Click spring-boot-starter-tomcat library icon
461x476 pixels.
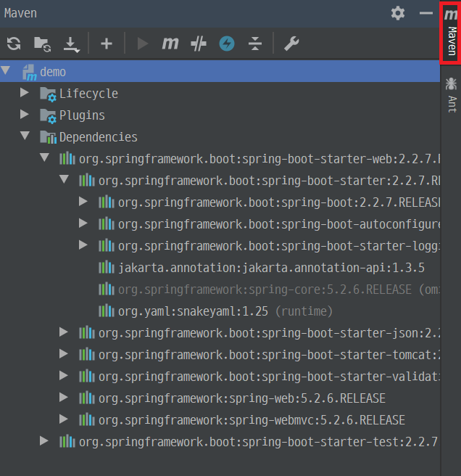(87, 354)
